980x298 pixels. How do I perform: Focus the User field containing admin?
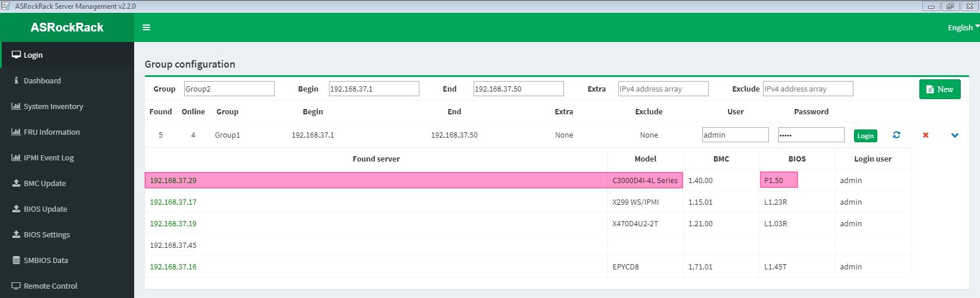click(736, 135)
